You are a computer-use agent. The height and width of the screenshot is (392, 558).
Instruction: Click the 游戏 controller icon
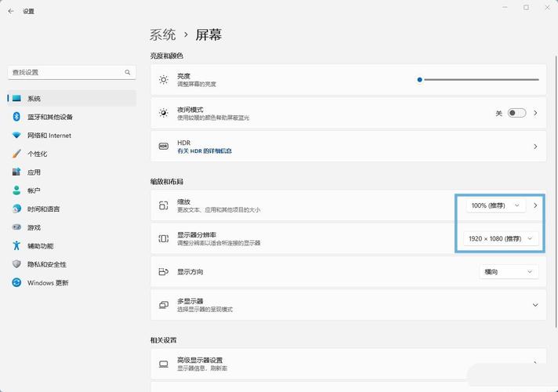click(x=16, y=227)
